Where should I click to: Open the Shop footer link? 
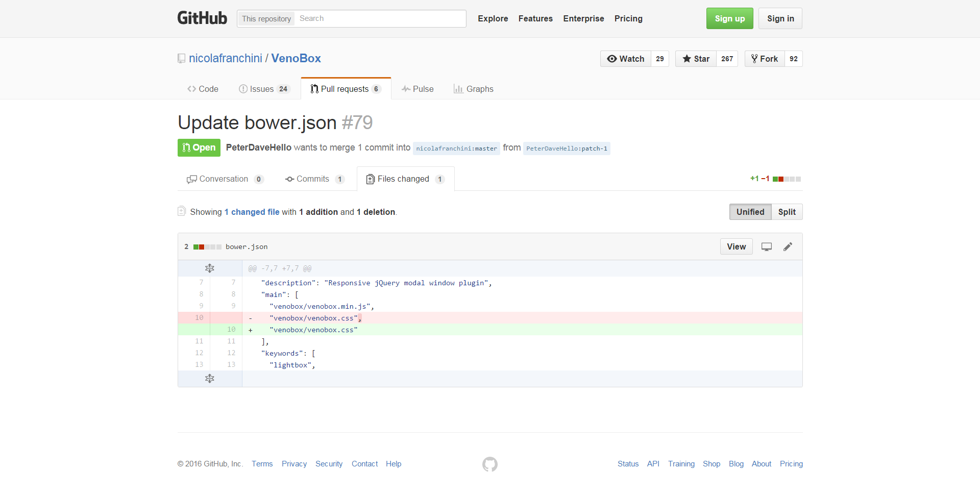[x=712, y=464]
